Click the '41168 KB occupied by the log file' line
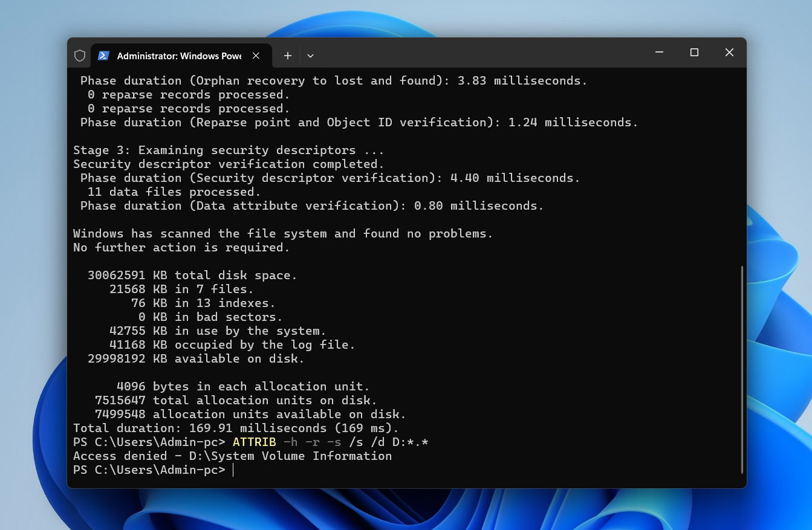The height and width of the screenshot is (530, 812). tap(232, 344)
